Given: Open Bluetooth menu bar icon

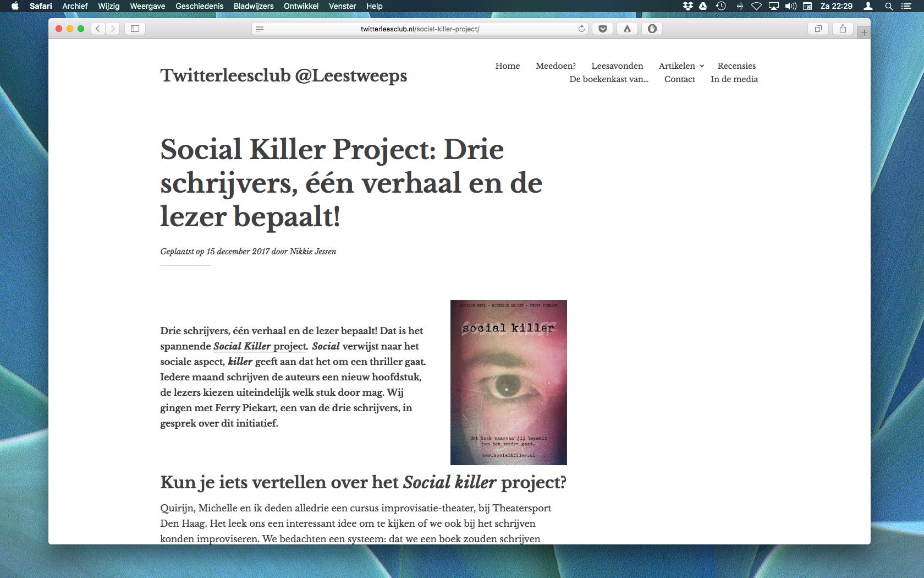Looking at the screenshot, I should pyautogui.click(x=740, y=6).
